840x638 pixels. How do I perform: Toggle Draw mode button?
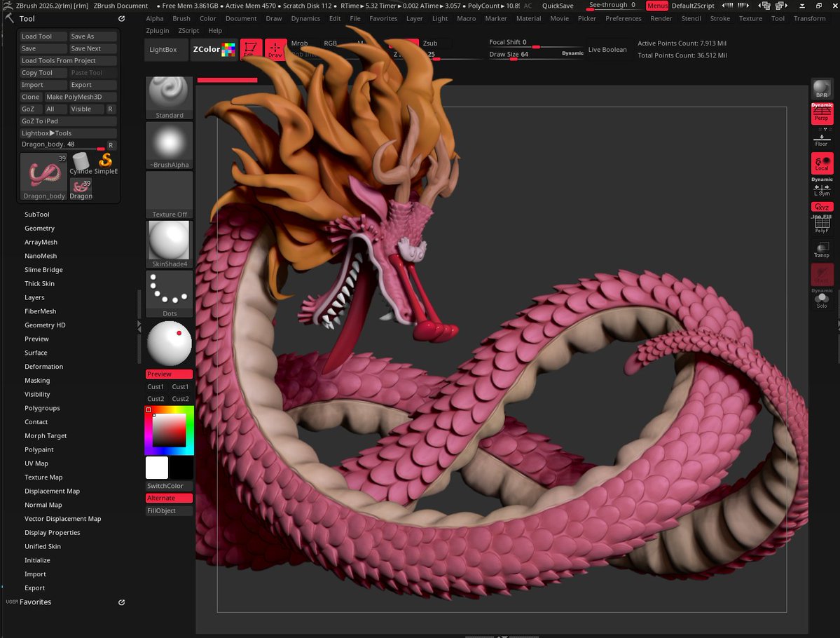click(x=275, y=49)
